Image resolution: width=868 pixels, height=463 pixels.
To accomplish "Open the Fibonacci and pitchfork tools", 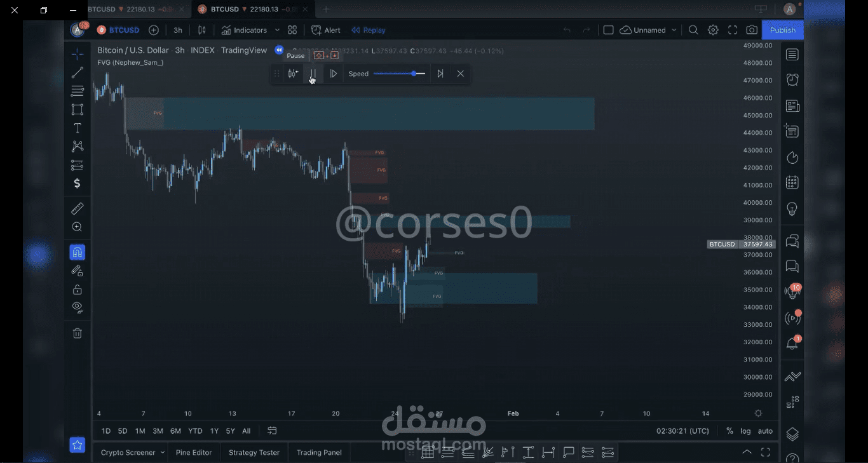I will [x=77, y=91].
